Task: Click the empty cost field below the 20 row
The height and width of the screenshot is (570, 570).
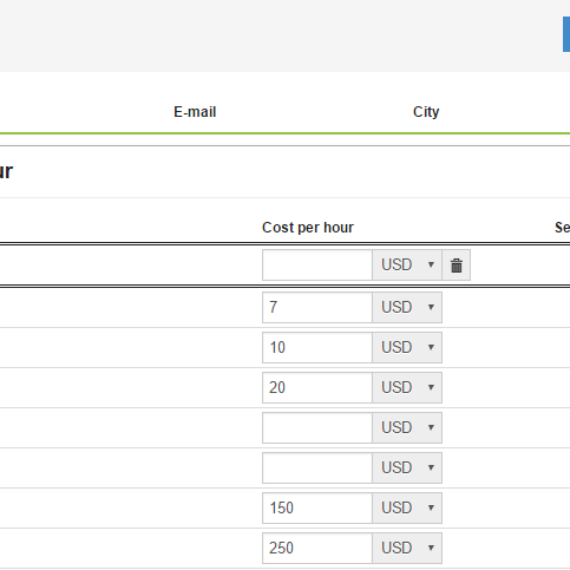Action: pos(317,428)
